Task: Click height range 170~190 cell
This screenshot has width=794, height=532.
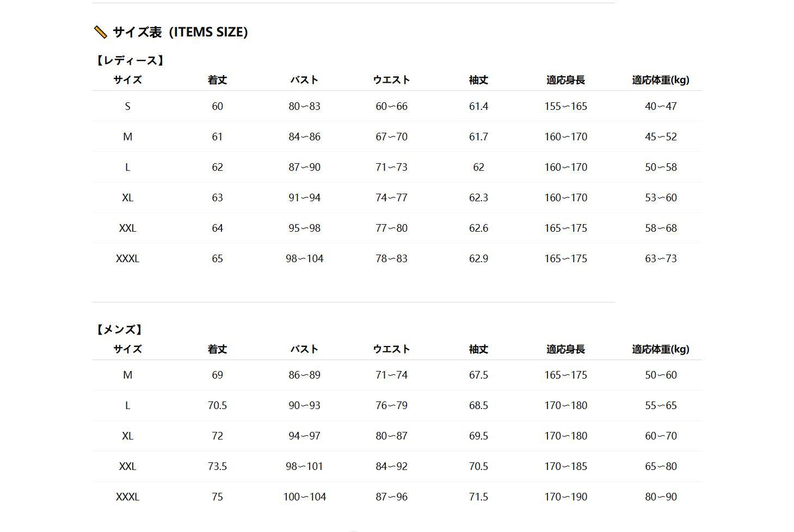Action: point(565,497)
